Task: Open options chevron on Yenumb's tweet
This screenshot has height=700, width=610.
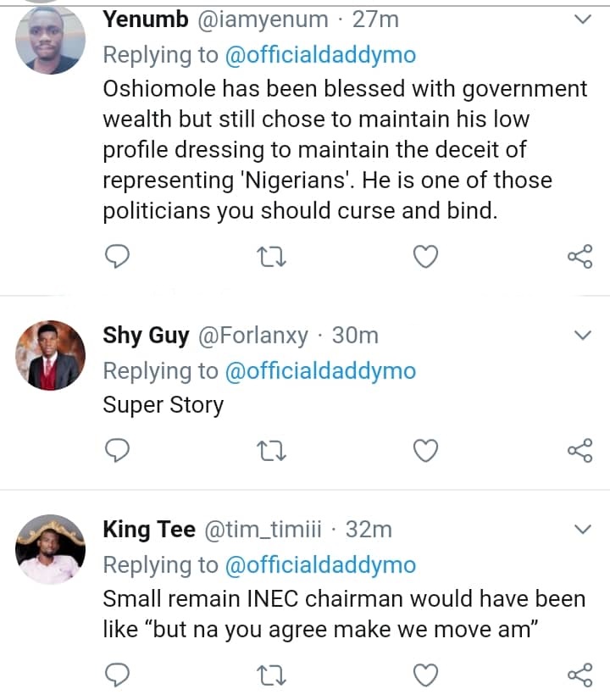Action: click(582, 19)
